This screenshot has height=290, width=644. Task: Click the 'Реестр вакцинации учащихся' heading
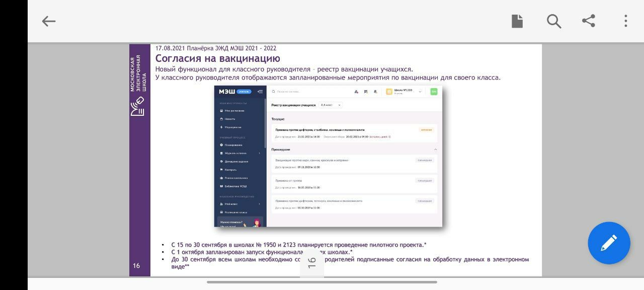[x=293, y=105]
